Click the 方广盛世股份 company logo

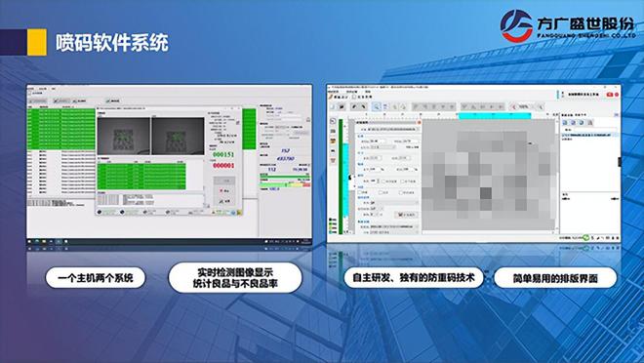(x=568, y=25)
